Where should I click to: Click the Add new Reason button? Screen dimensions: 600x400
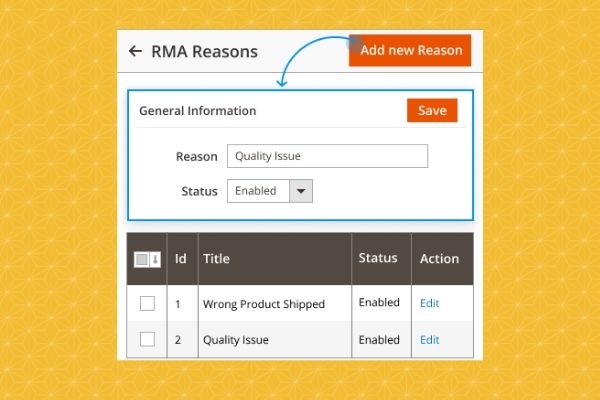coord(410,50)
